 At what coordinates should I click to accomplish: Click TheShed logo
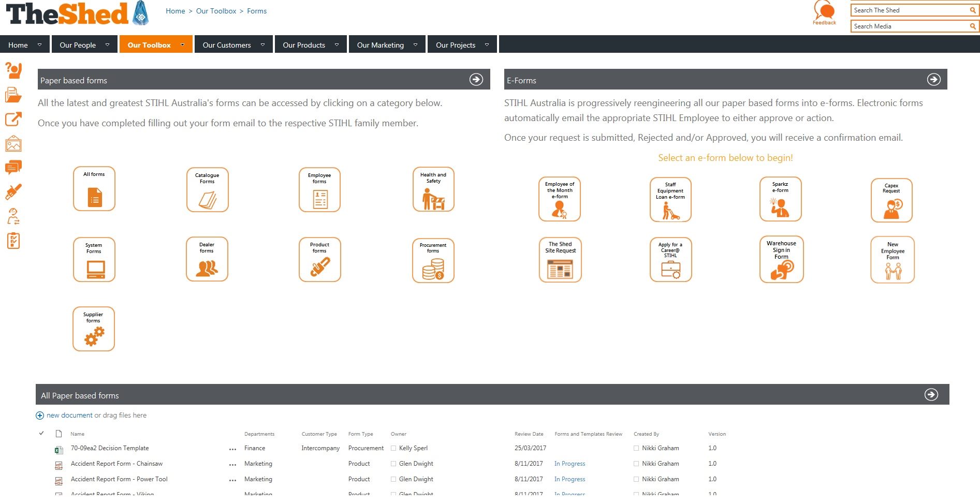click(77, 13)
